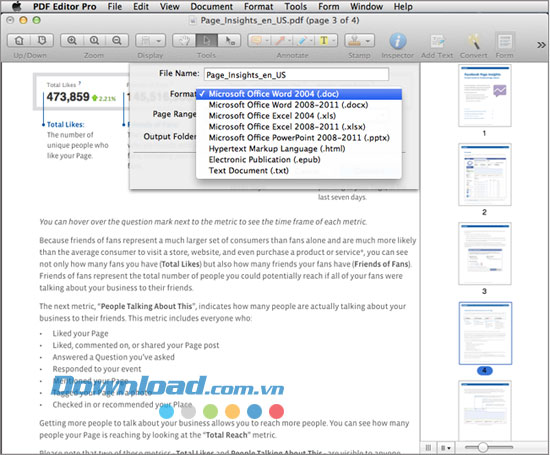550x455 pixels.
Task: Select Text Document (.txt) format
Action: 299,170
